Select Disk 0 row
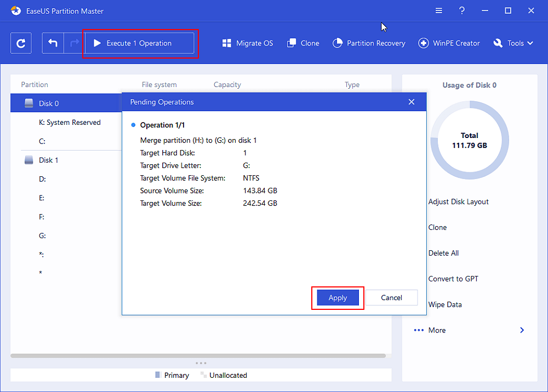This screenshot has width=548, height=392. click(66, 103)
